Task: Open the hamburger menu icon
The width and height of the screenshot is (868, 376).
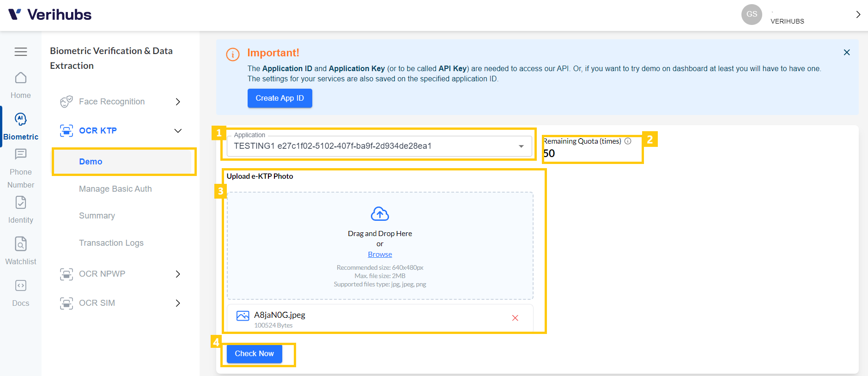Action: 21,52
